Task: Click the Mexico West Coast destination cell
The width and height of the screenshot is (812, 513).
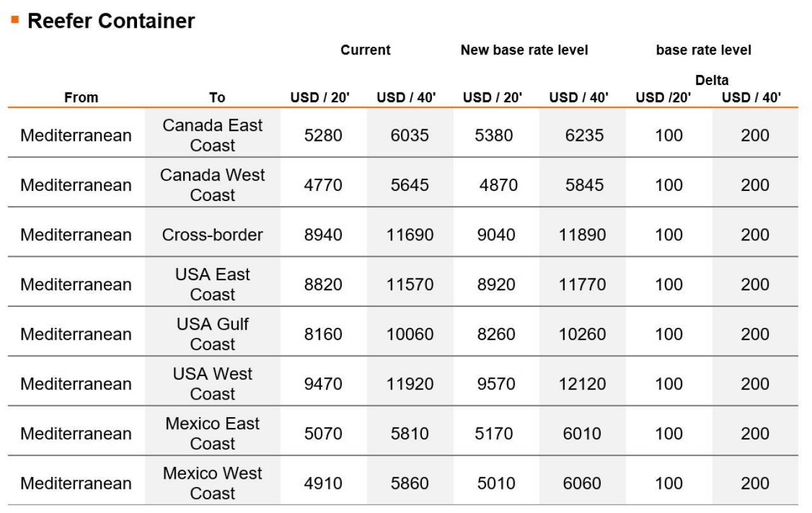Action: [213, 483]
